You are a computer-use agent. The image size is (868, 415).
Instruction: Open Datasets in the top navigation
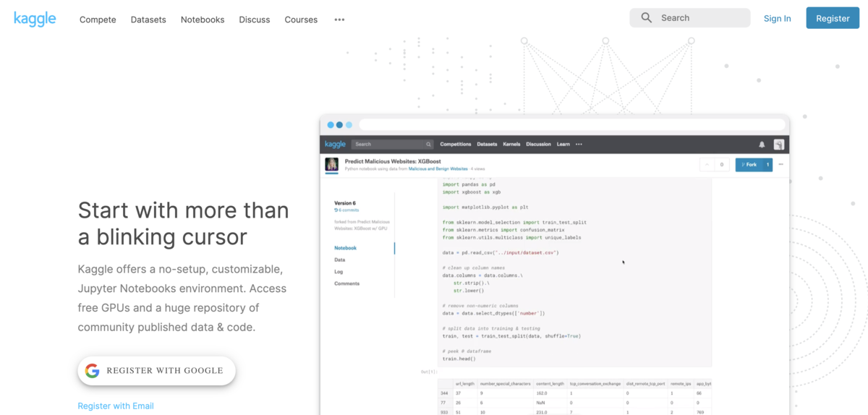pos(148,20)
